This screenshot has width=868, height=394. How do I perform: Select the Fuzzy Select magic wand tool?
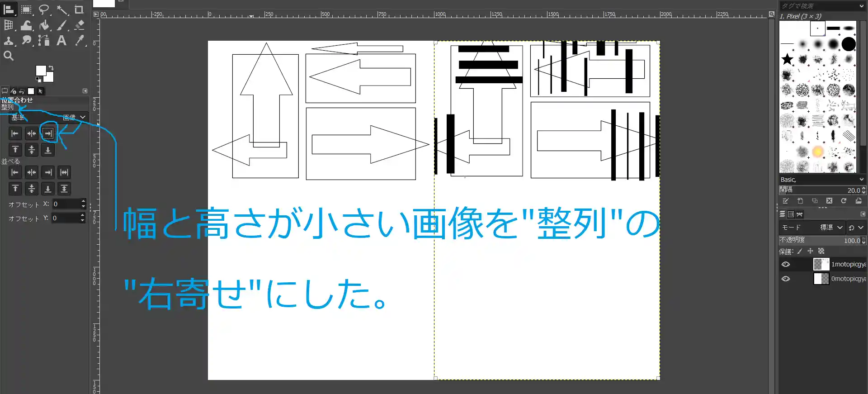click(62, 10)
